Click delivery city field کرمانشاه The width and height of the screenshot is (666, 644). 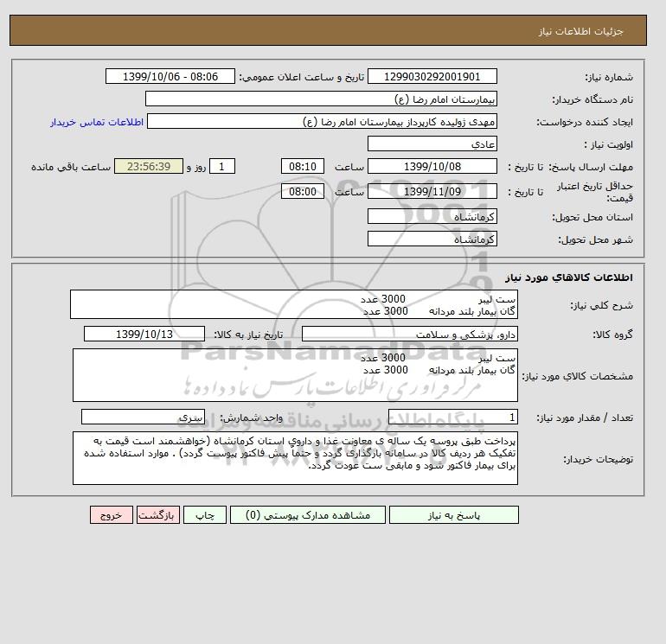(x=432, y=239)
